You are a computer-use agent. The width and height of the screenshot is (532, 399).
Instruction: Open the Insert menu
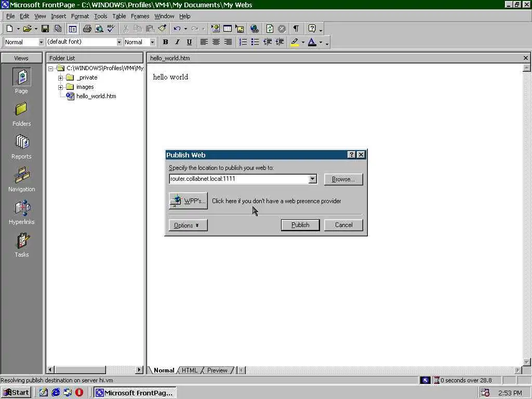coord(58,16)
